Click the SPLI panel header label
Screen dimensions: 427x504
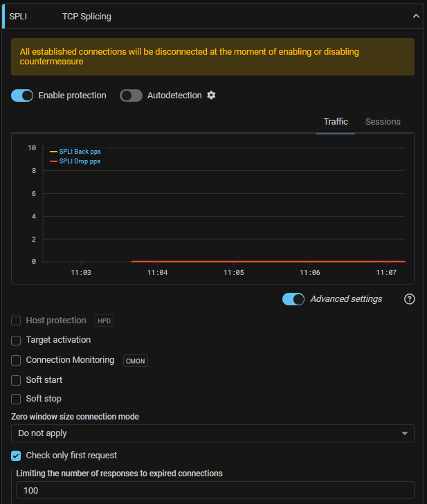[18, 16]
